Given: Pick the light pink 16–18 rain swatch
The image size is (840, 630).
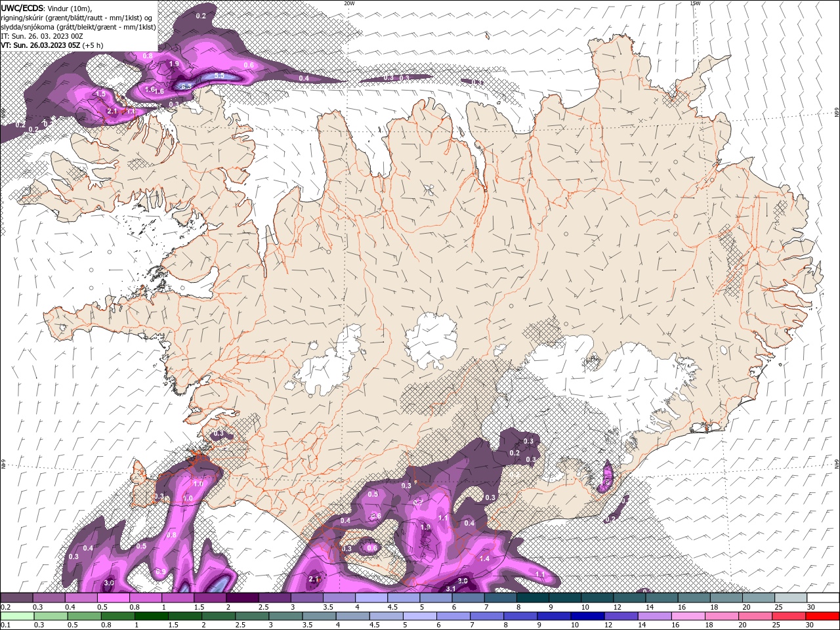Looking at the screenshot, I should 689,616.
